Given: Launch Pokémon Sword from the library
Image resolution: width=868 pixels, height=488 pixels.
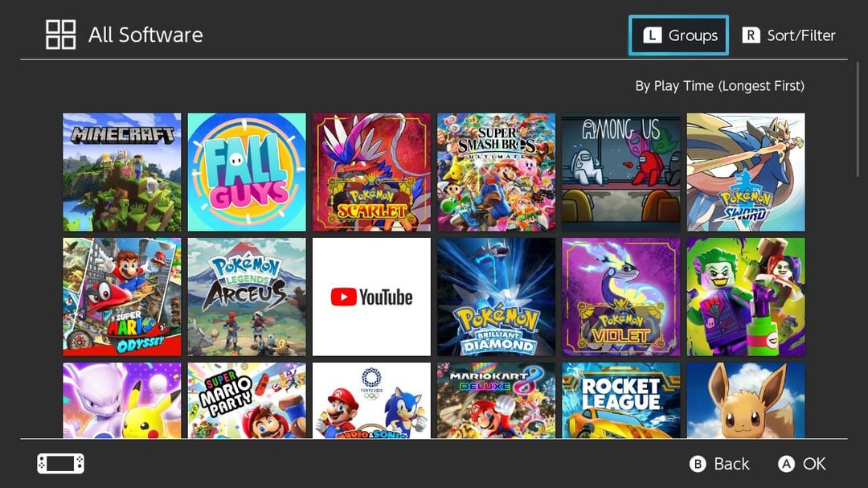Looking at the screenshot, I should click(x=745, y=172).
